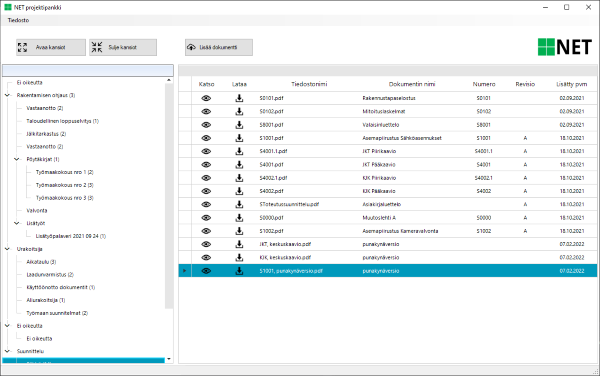The height and width of the screenshot is (376, 600).
Task: Download KJK, keskuskaavio.pdf
Action: coord(239,257)
